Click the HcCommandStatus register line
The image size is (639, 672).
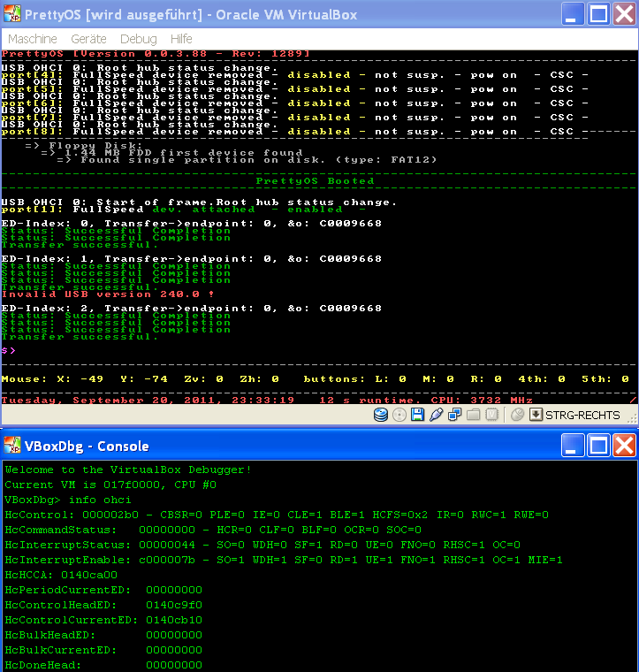coord(213,530)
